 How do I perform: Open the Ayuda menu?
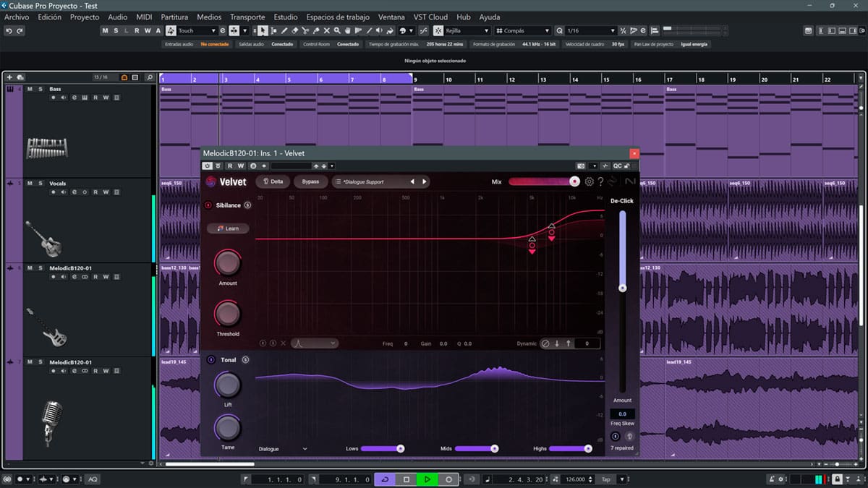click(490, 17)
